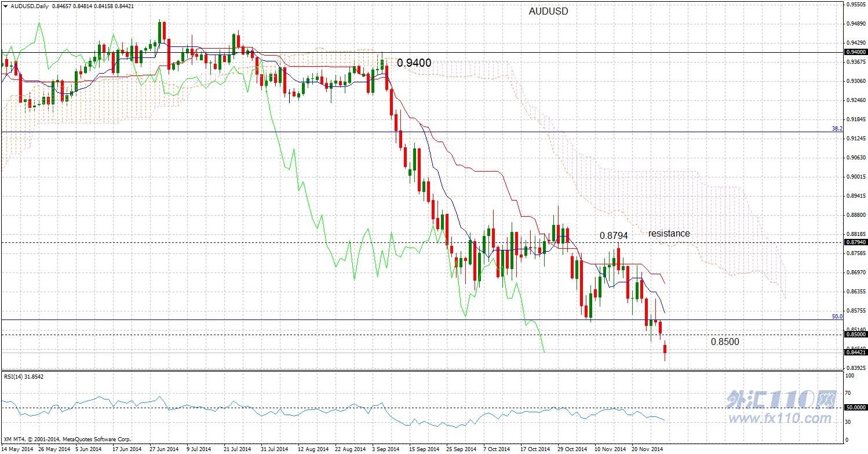Select the 50.0 Fibonacci level label

[x=837, y=317]
